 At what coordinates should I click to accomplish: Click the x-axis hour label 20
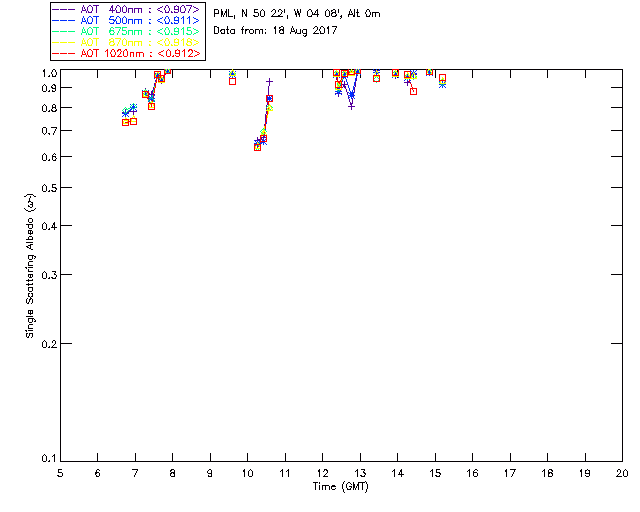(x=622, y=473)
